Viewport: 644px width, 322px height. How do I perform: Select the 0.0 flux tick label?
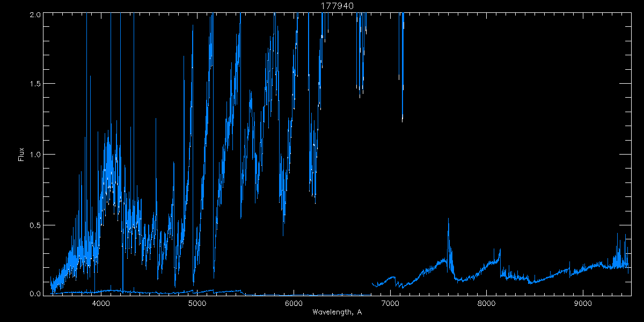click(34, 293)
